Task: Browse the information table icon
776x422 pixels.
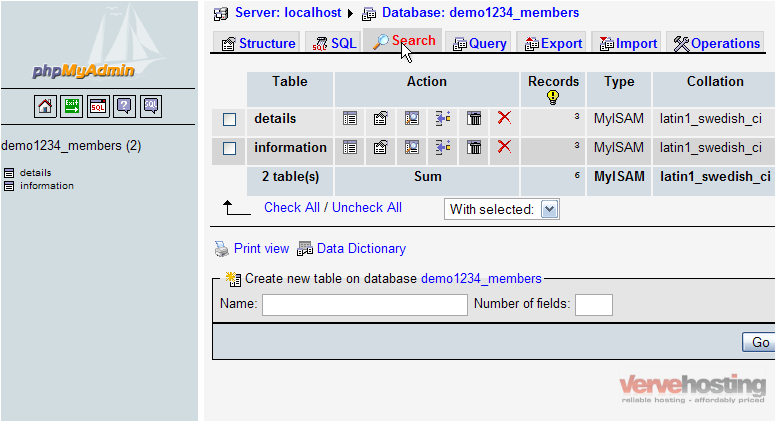Action: 350,147
